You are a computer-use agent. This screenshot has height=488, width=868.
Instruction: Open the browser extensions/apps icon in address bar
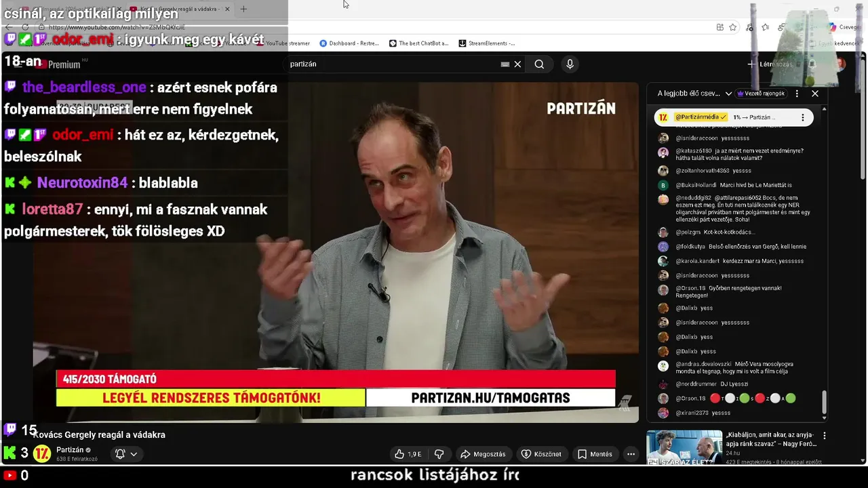[x=719, y=27]
